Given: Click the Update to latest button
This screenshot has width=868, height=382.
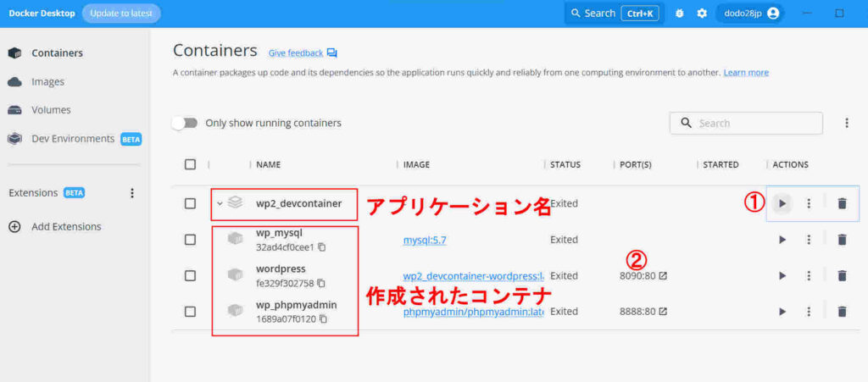Looking at the screenshot, I should pos(121,14).
